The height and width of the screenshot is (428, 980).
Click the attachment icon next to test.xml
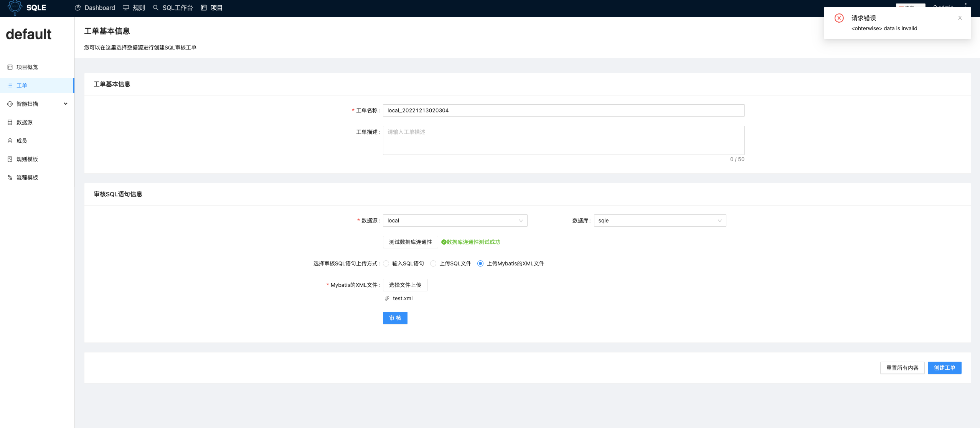(386, 298)
